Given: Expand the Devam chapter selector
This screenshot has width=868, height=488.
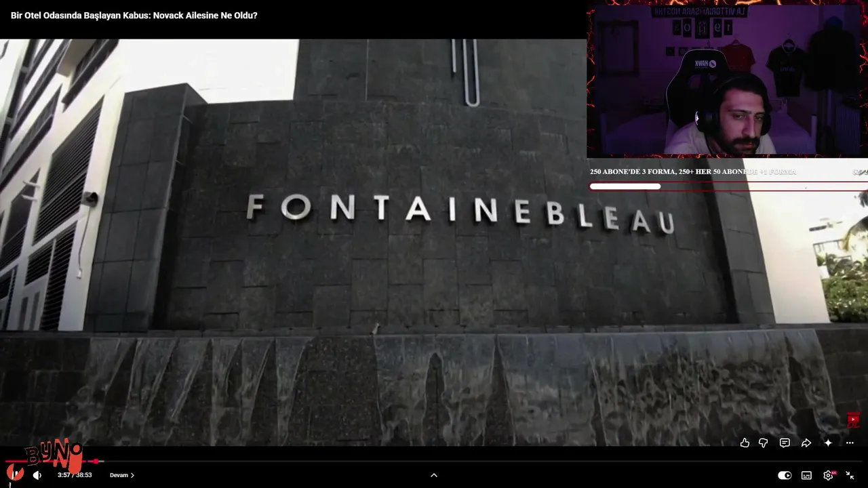Looking at the screenshot, I should [122, 475].
